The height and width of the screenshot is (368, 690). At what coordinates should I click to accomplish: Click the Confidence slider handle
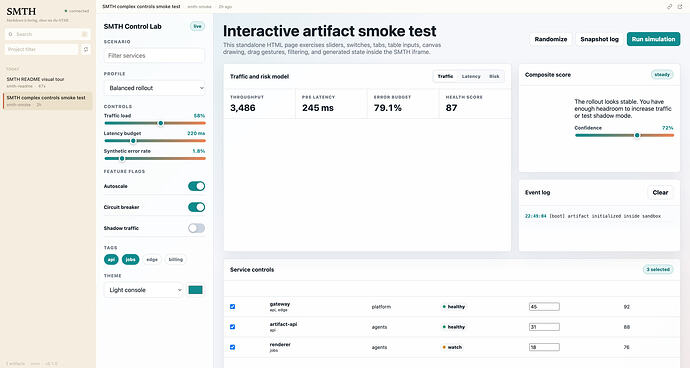coord(637,135)
